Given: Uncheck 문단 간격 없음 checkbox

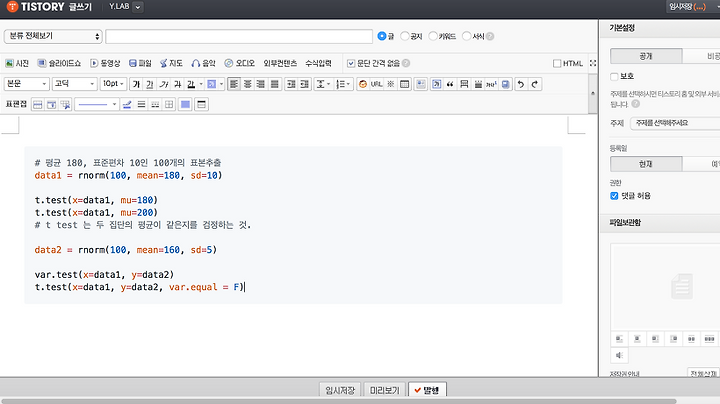Looking at the screenshot, I should [351, 63].
